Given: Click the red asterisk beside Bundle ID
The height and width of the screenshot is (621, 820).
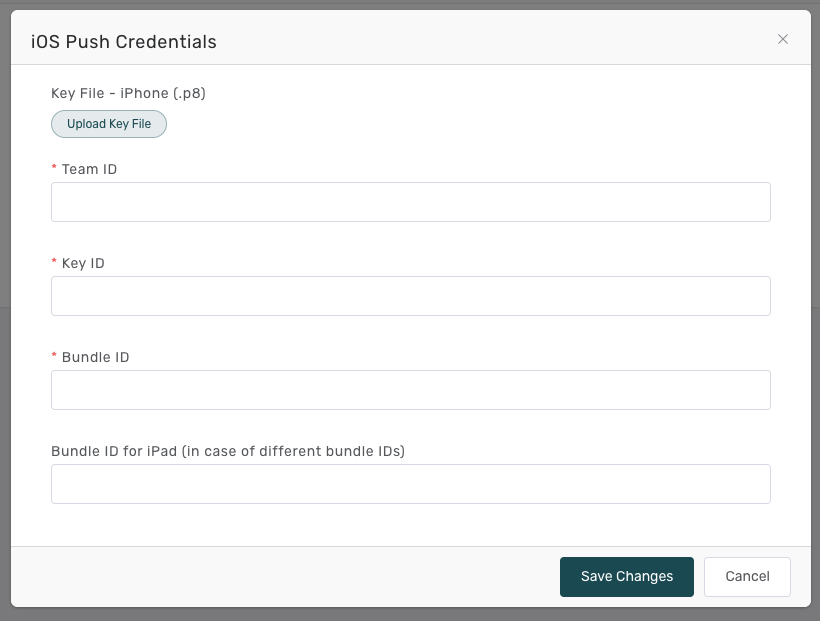Looking at the screenshot, I should click(x=54, y=357).
